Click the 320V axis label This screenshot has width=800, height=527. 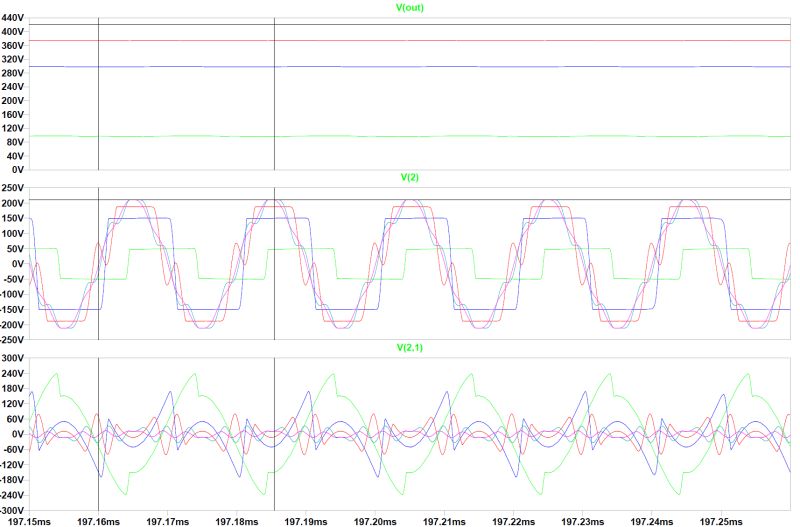click(x=13, y=59)
